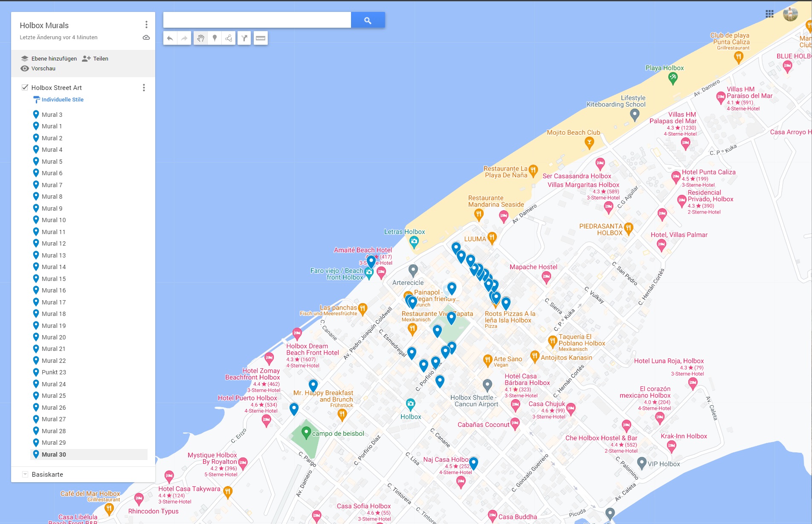Click into the map search field
Viewport: 812px width, 524px height.
pos(257,20)
